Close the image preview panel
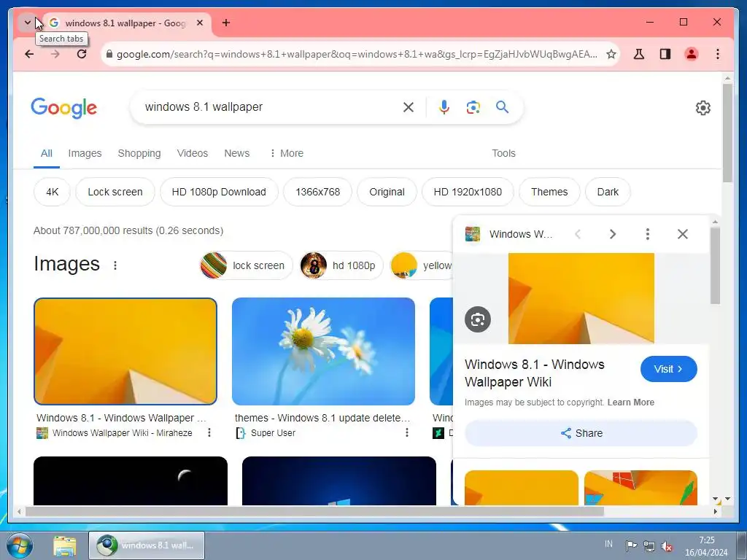747x560 pixels. [683, 234]
